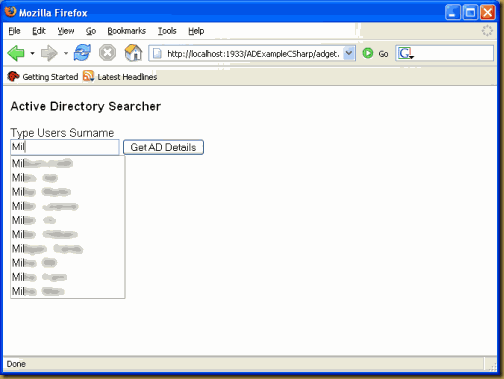The height and width of the screenshot is (379, 504).
Task: Expand the address bar URL dropdown
Action: click(x=349, y=53)
